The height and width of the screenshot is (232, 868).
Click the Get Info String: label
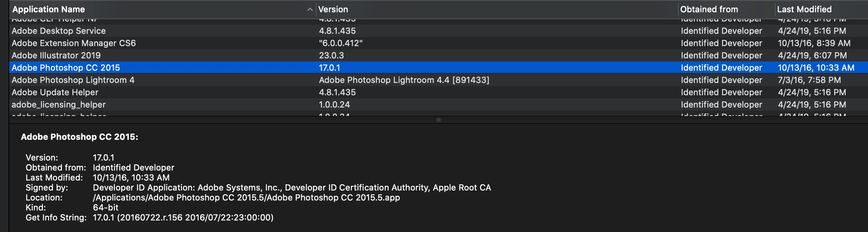(x=56, y=217)
